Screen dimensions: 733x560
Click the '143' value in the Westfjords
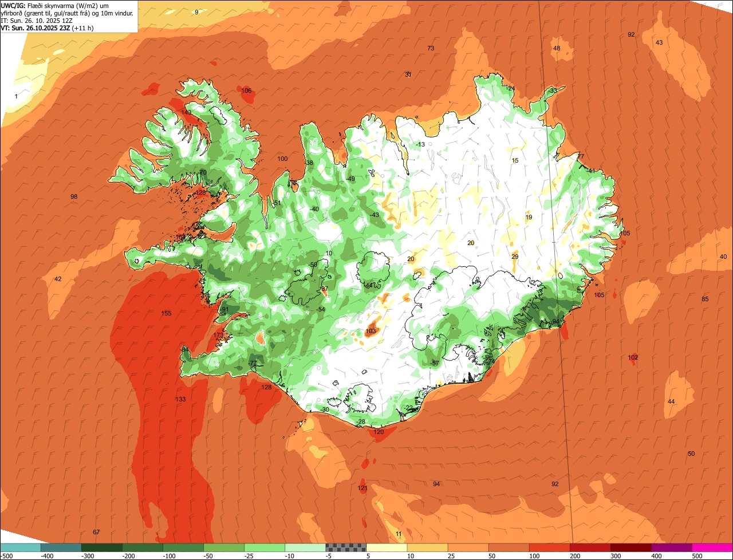tap(187, 112)
